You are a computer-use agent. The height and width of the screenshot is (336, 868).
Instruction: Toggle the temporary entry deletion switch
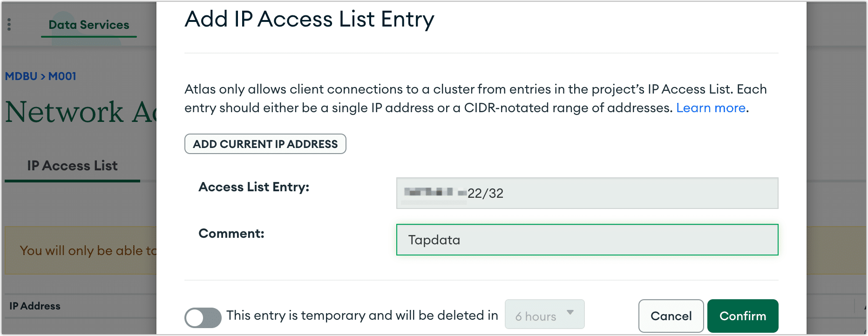203,317
